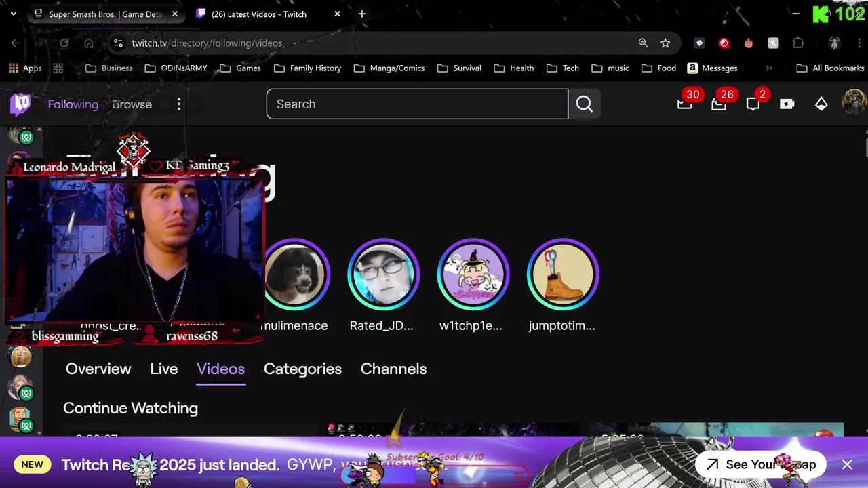This screenshot has width=868, height=488.
Task: Dismiss the Twitch Recap banner
Action: pyautogui.click(x=847, y=464)
